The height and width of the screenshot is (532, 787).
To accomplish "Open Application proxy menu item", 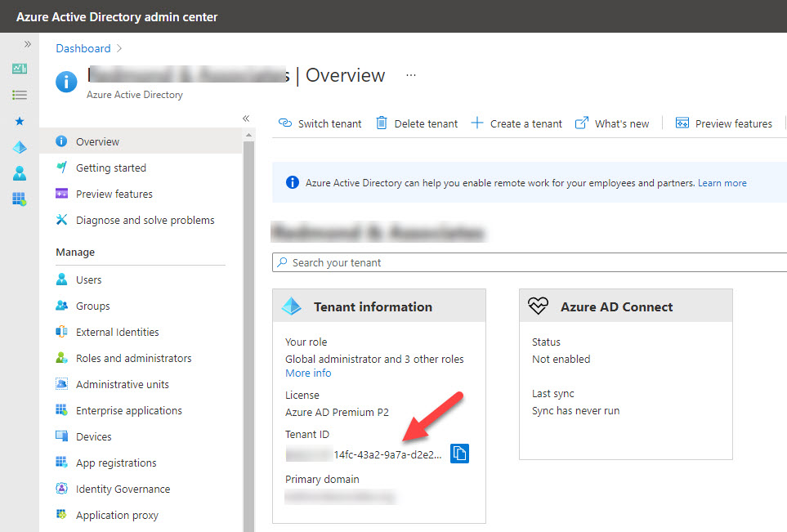I will [x=117, y=515].
